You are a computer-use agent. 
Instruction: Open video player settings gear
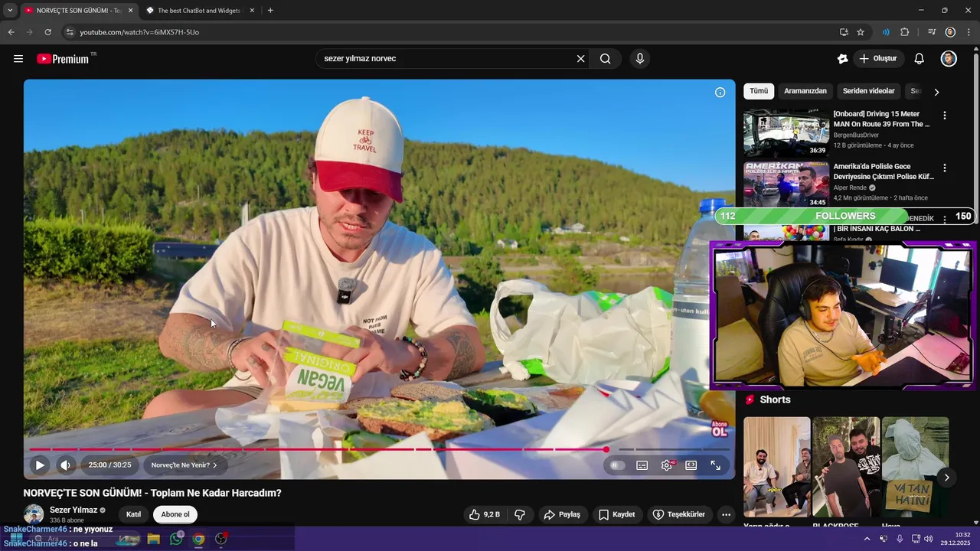(x=667, y=465)
